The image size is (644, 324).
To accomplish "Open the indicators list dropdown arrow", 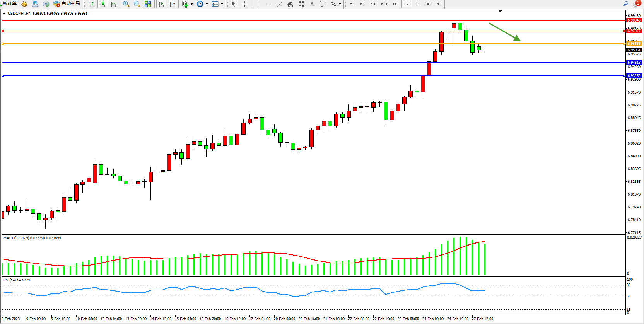I will coord(191,4).
